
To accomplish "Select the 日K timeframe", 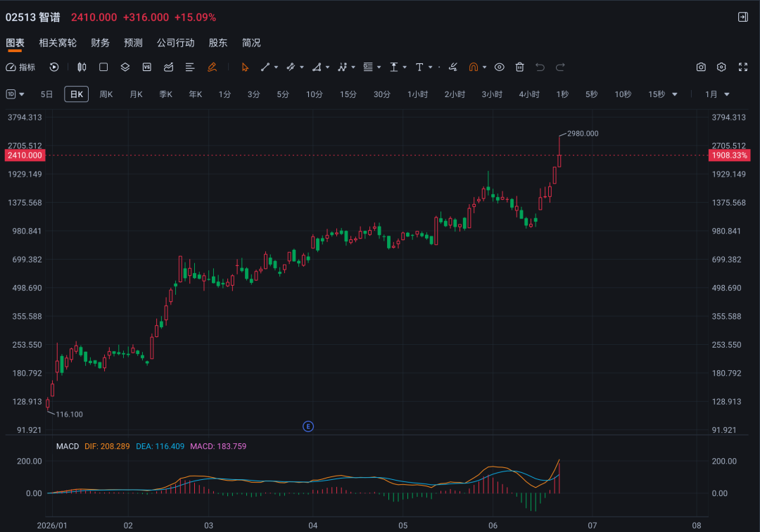I will coord(77,94).
